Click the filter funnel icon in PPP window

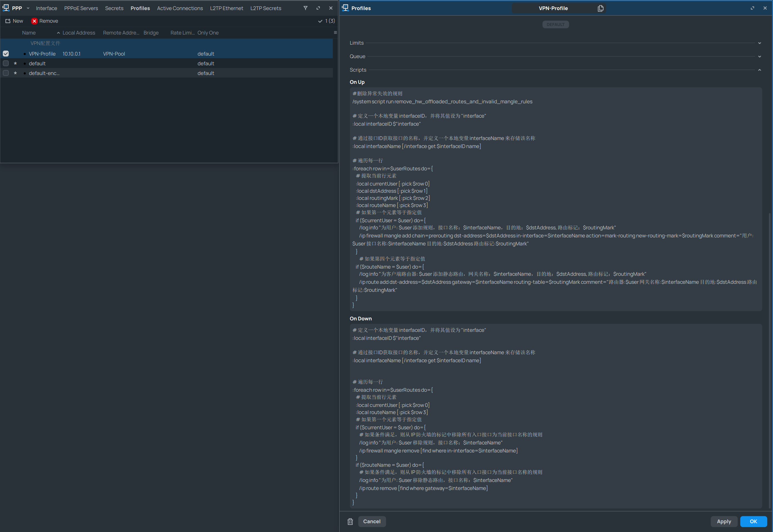click(305, 8)
